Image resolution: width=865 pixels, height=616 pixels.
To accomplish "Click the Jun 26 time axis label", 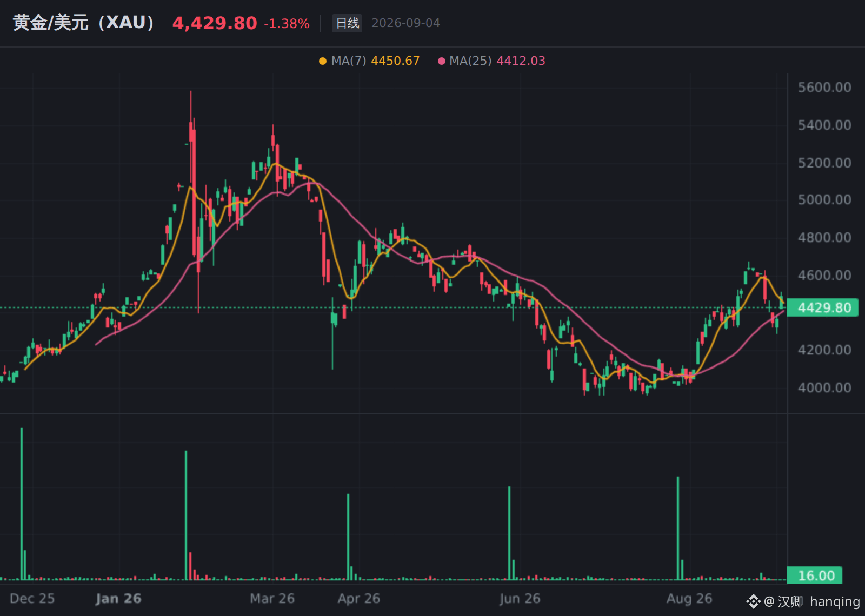I will 520,599.
